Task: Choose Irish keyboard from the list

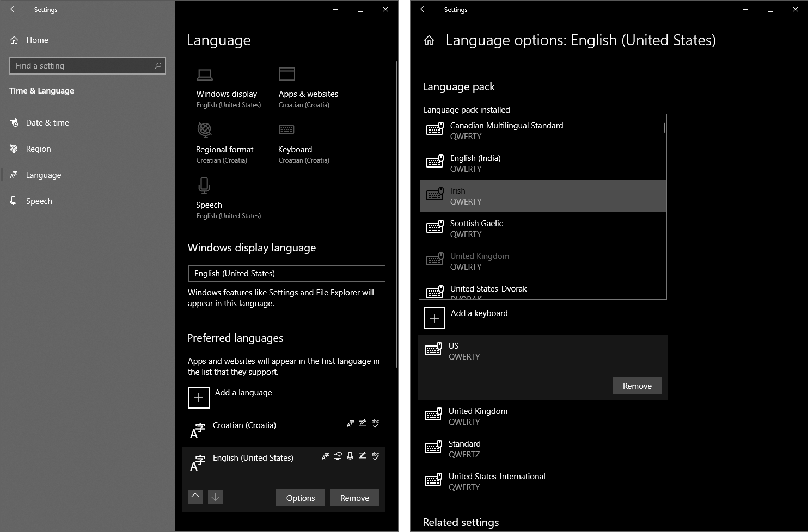Action: [542, 196]
